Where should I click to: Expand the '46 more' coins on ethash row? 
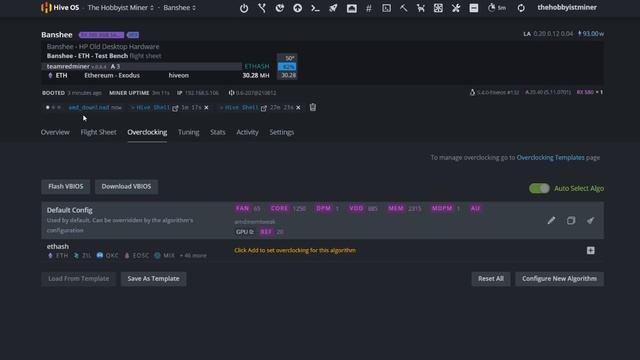(193, 256)
